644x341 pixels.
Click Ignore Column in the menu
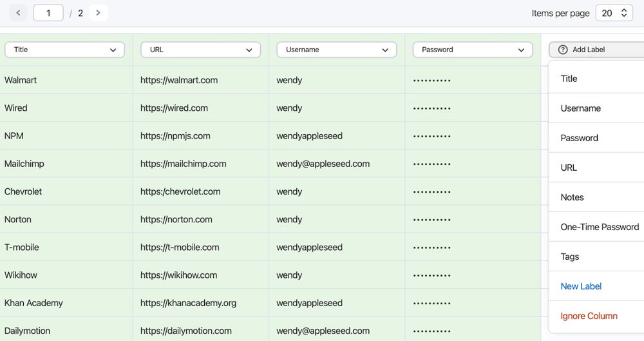tap(589, 316)
